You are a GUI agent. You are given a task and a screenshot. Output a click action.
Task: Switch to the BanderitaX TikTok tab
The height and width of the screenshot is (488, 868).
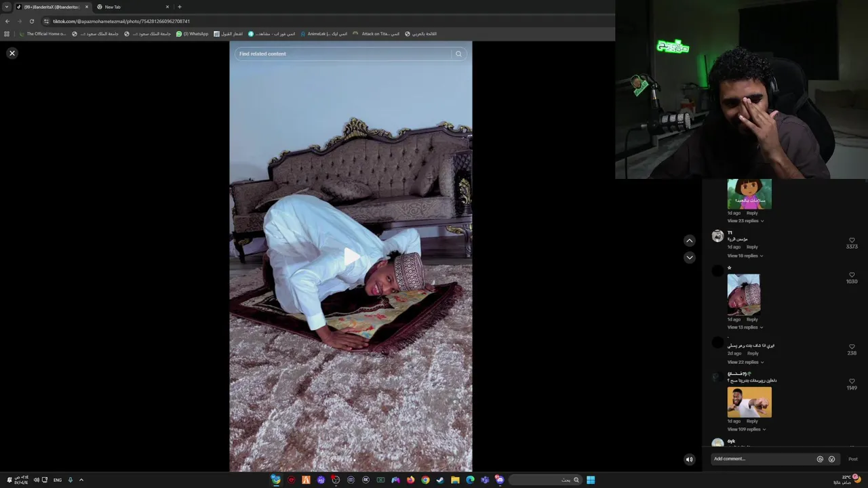click(x=51, y=7)
